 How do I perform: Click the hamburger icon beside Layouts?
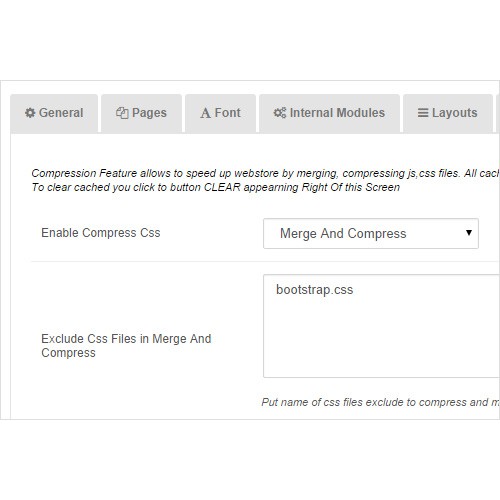(423, 113)
